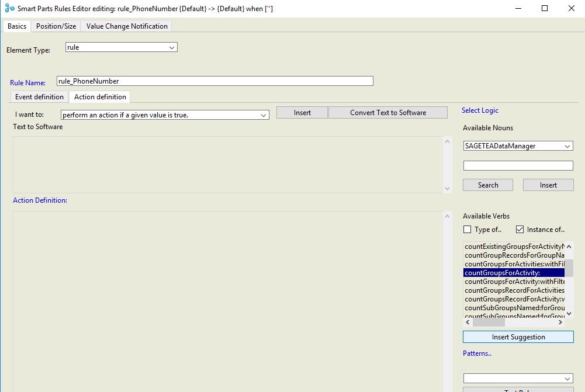Click Text to Software scroll down arrow

[447, 188]
